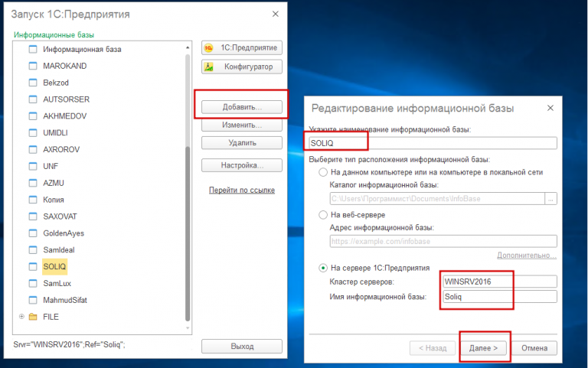The width and height of the screenshot is (588, 368).
Task: Select the local computer location radio button
Action: click(323, 172)
